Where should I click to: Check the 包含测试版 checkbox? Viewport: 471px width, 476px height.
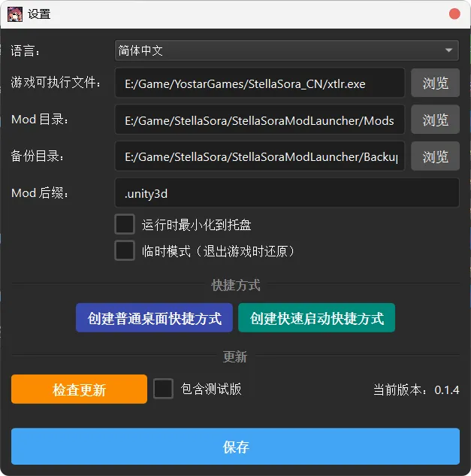click(x=163, y=389)
